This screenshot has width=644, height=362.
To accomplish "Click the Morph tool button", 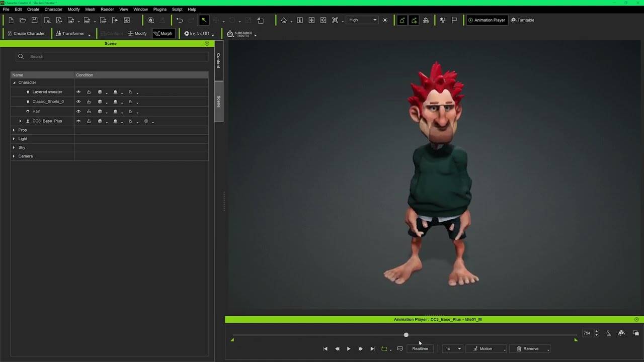I will [163, 34].
